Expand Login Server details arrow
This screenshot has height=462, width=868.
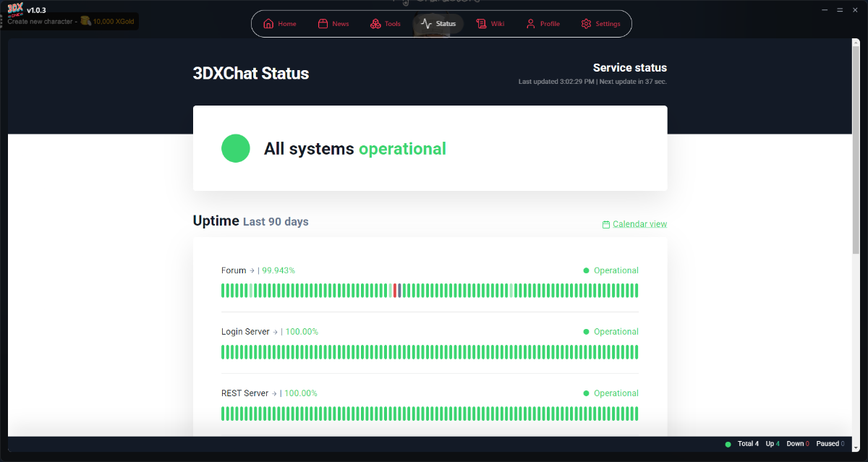275,332
